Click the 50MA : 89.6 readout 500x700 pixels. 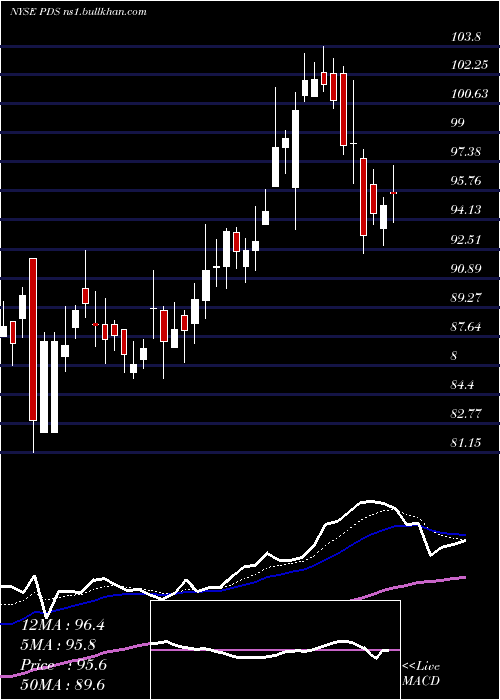[x=63, y=685]
